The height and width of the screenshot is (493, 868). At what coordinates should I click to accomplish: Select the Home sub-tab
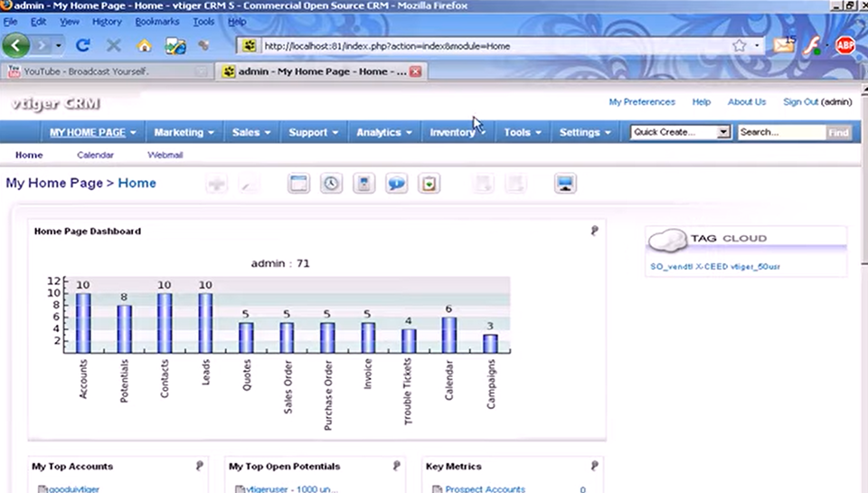click(x=29, y=155)
